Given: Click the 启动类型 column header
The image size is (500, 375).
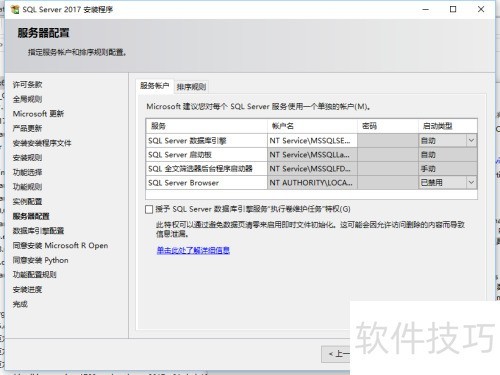Looking at the screenshot, I should [448, 126].
